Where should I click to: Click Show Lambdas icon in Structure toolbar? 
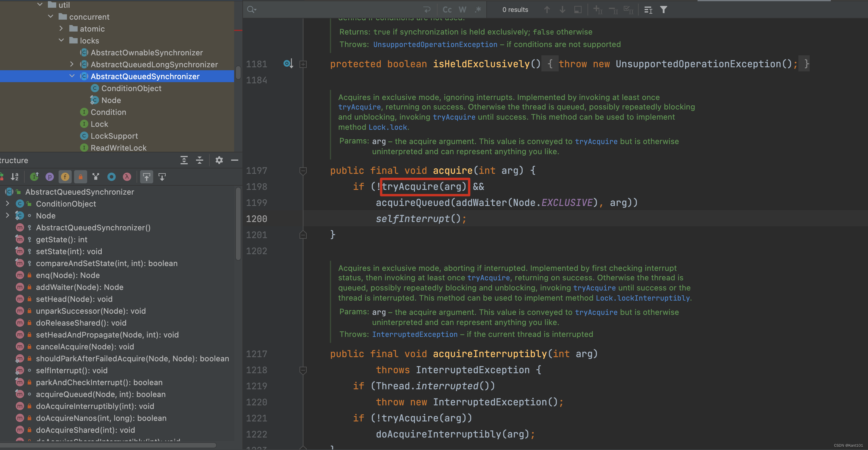(x=127, y=176)
